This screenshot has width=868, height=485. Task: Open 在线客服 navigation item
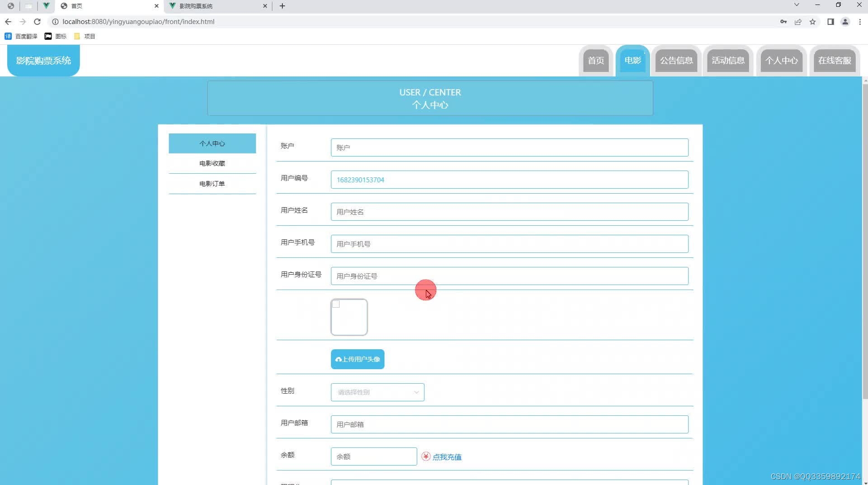click(835, 61)
